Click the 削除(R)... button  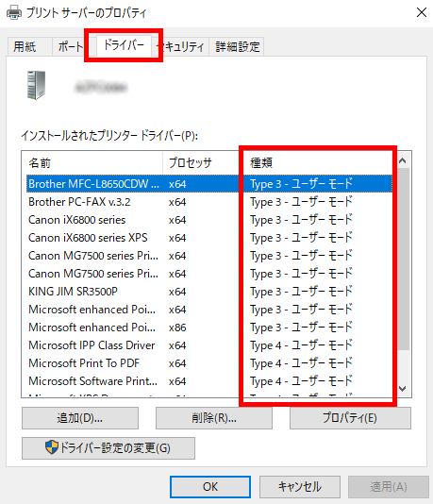pyautogui.click(x=214, y=418)
